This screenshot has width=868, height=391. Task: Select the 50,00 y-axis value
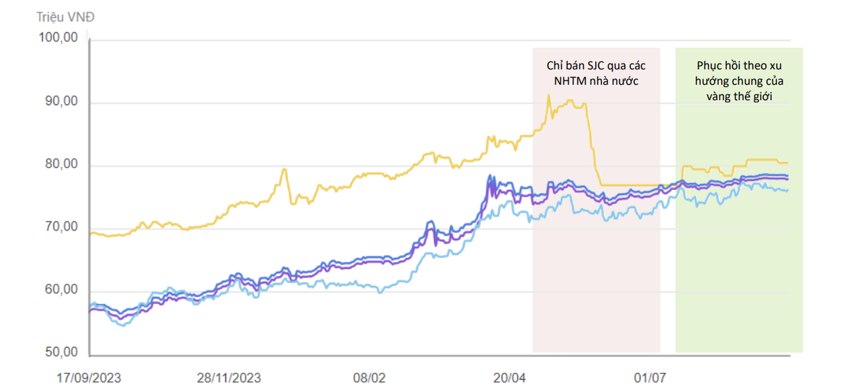click(60, 353)
